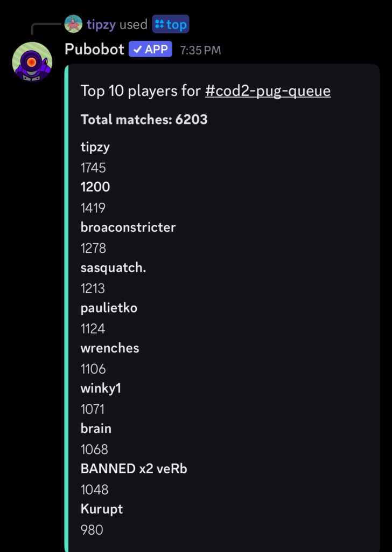392x552 pixels.
Task: Select paulietko in the leaderboard
Action: click(109, 308)
